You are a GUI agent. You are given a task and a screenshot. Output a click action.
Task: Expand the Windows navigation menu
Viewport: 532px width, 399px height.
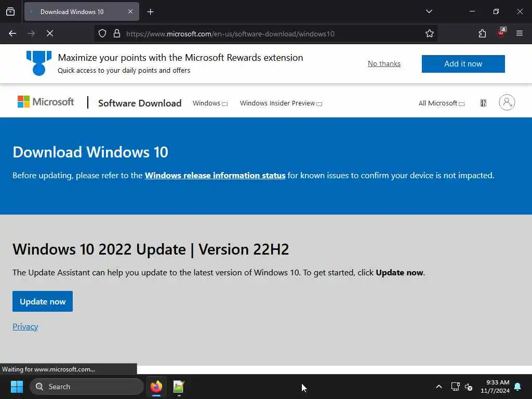[x=210, y=103]
